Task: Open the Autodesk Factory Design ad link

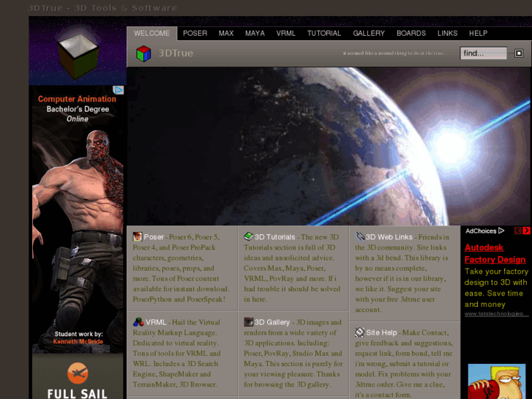Action: [x=495, y=253]
